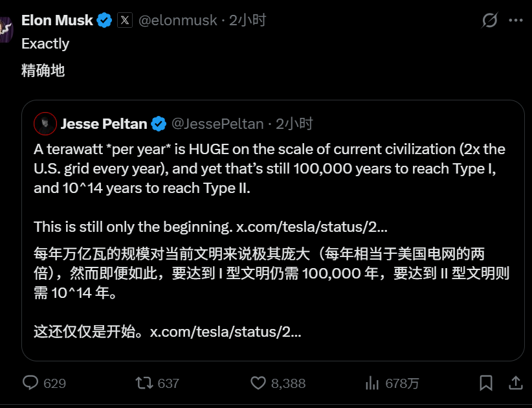The image size is (532, 408).
Task: Click Elon Musk's blue verified badge
Action: [104, 19]
